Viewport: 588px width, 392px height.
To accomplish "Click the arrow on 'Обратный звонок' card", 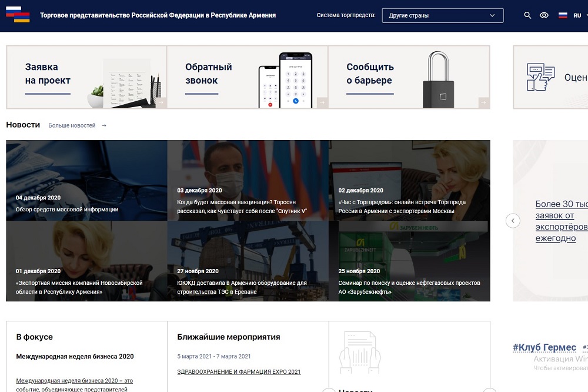I will (322, 102).
